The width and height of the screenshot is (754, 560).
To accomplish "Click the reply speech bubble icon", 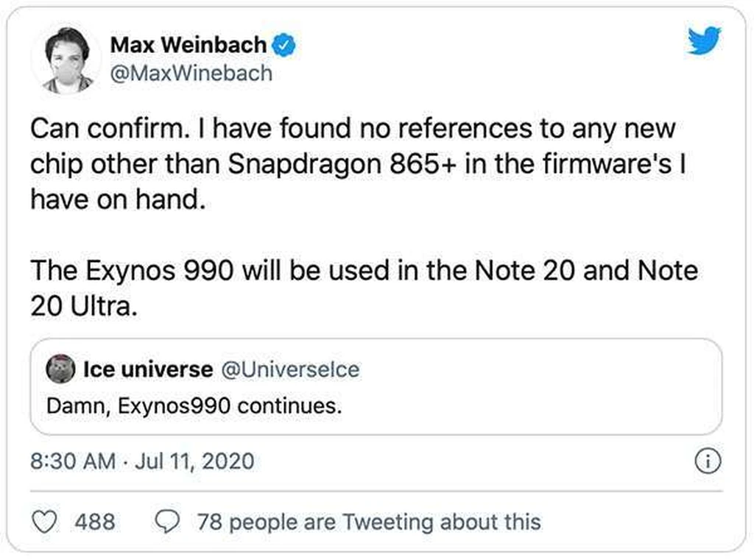I will [167, 522].
